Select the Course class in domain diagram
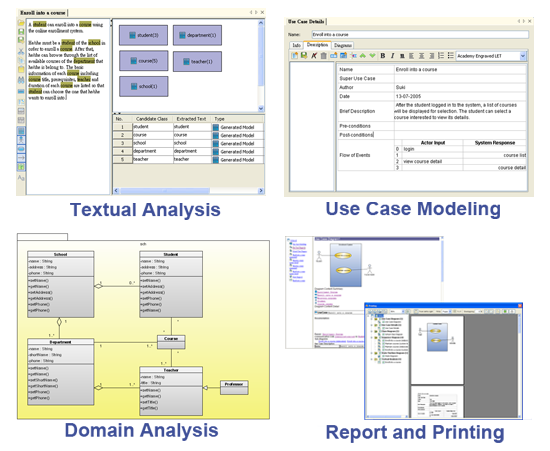 [x=171, y=342]
